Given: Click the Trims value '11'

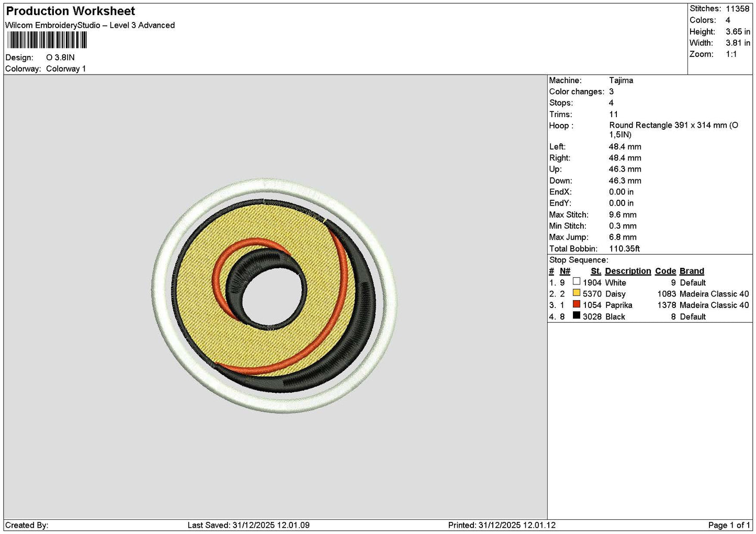Looking at the screenshot, I should pos(613,115).
